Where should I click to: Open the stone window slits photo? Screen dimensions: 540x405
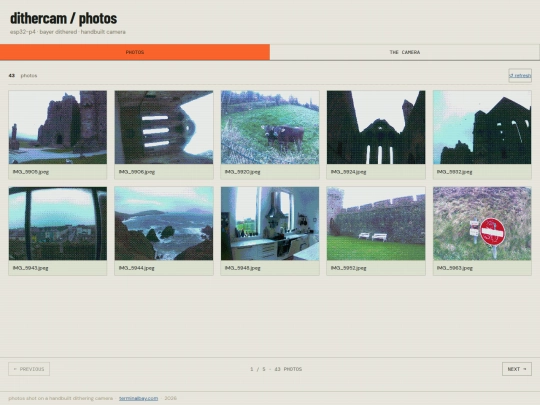(164, 127)
